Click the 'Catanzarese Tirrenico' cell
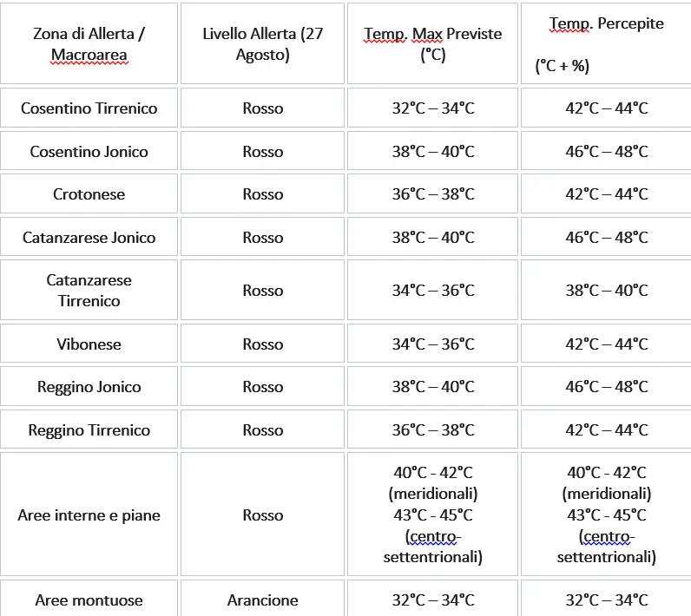The width and height of the screenshot is (691, 616). coord(89,290)
